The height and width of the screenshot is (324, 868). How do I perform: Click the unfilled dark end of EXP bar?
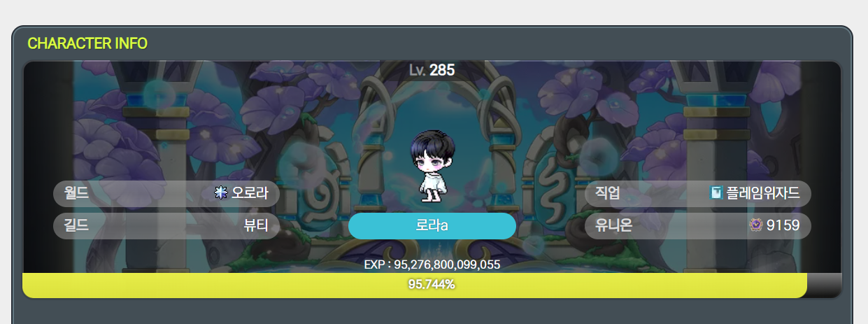[x=825, y=285]
